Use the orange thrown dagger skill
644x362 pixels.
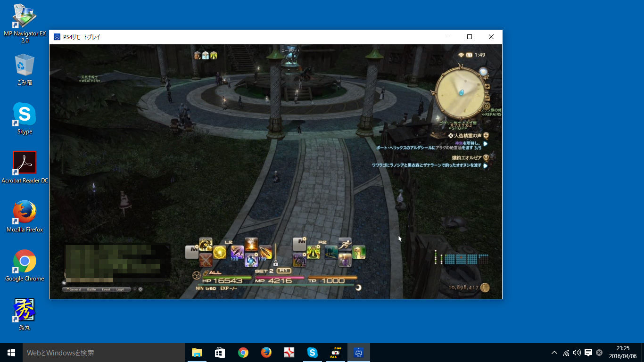click(265, 252)
